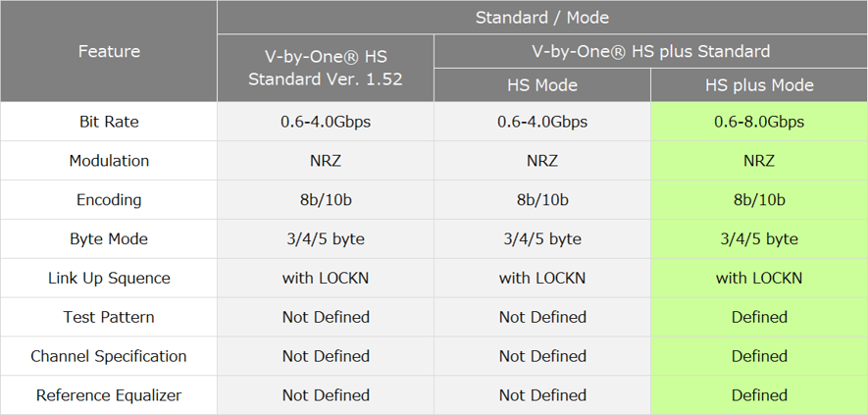Click "with LOCKN" in the green column
868x415 pixels.
pyautogui.click(x=759, y=279)
